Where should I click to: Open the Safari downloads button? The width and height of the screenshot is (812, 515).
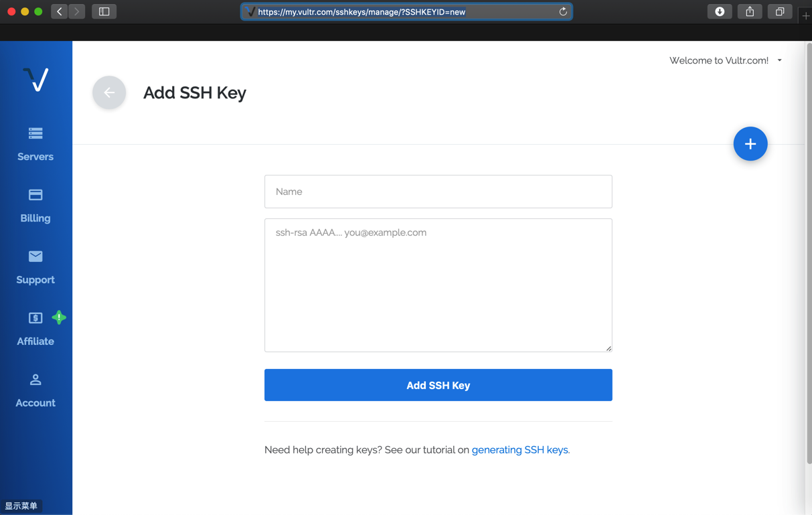720,11
